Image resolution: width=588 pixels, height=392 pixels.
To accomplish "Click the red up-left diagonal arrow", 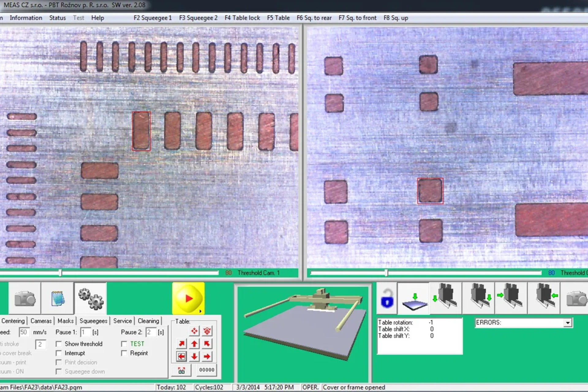I will [207, 344].
